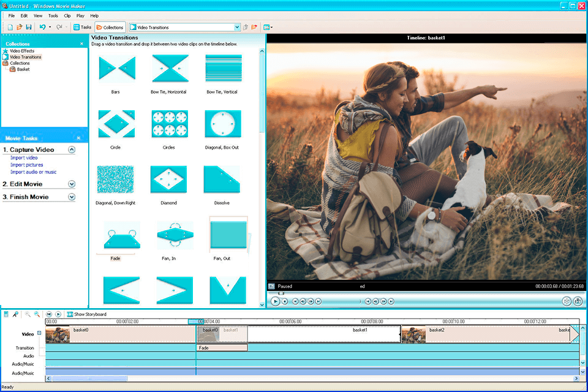
Task: Click the Split Clip icon
Action: (x=567, y=301)
